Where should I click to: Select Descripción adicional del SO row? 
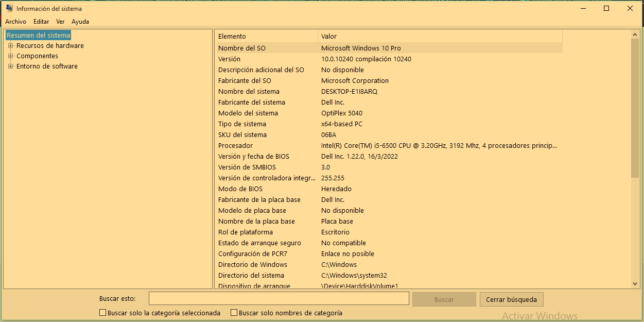click(389, 70)
